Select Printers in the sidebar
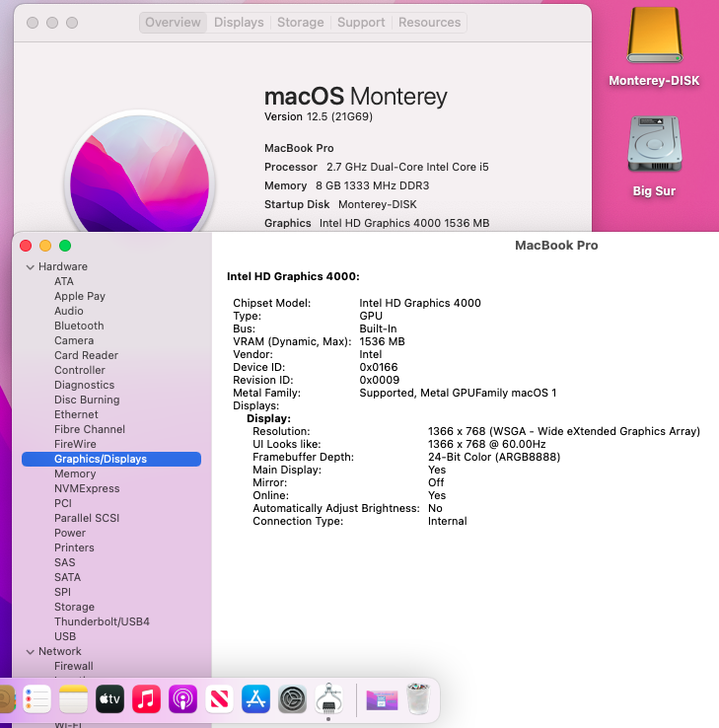The image size is (719, 728). pos(74,547)
